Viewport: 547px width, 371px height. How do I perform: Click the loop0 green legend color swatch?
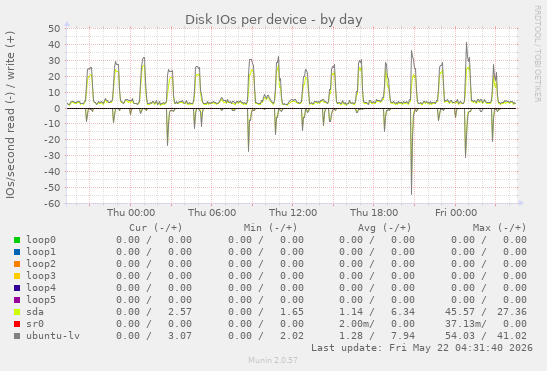pos(17,240)
